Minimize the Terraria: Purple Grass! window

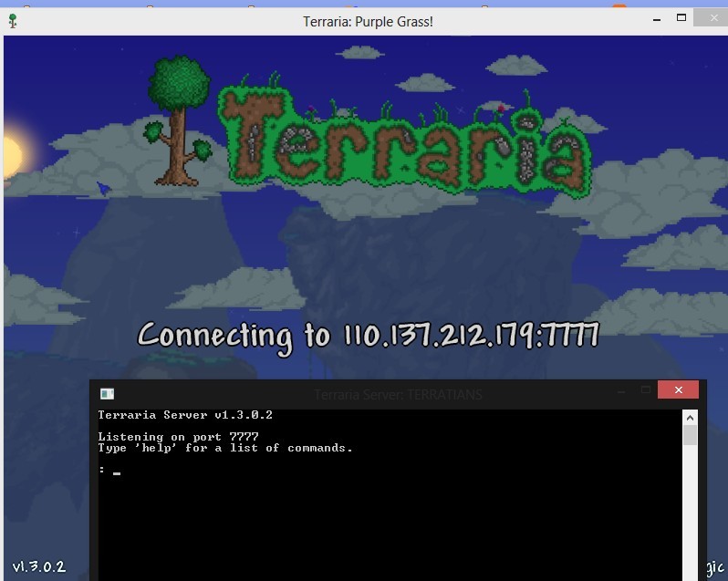pyautogui.click(x=657, y=19)
